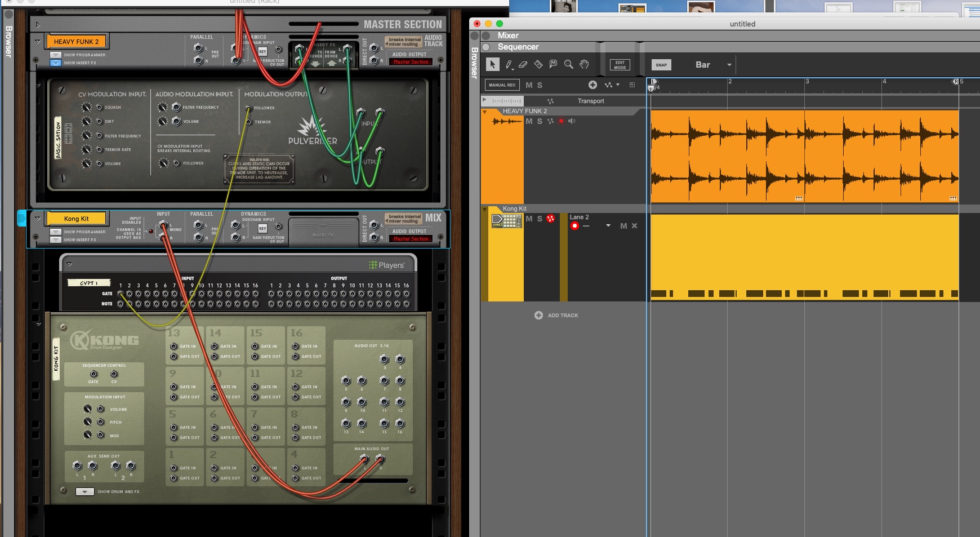Click the Kong Modulation Volume trim knob

click(x=87, y=409)
